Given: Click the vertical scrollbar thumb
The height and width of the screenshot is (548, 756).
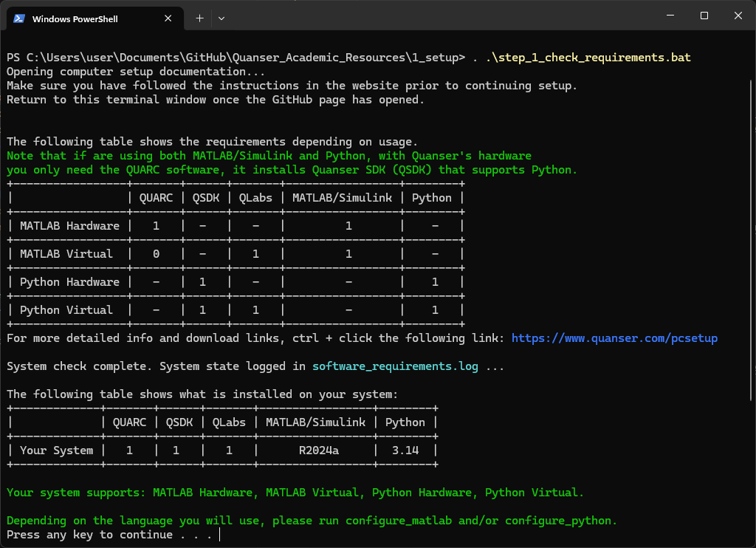Looking at the screenshot, I should click(751, 240).
